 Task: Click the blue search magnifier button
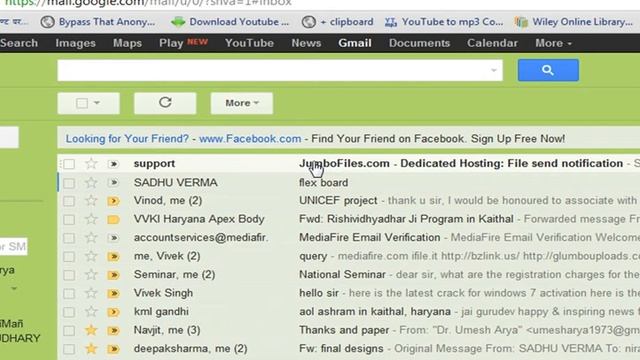548,70
